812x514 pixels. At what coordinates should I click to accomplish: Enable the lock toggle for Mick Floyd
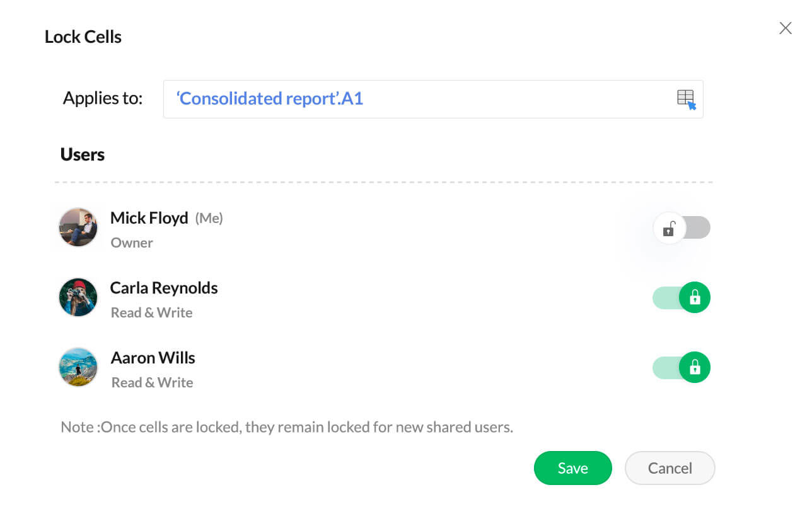point(682,227)
